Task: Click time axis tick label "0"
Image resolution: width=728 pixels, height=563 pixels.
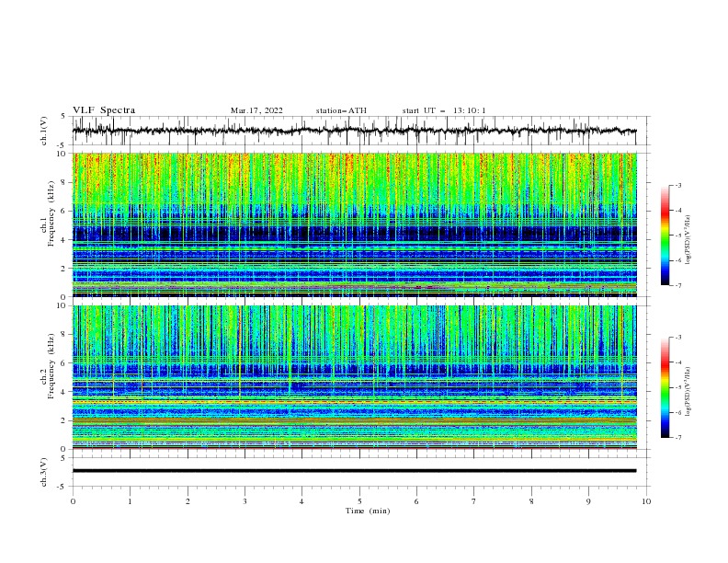Action: click(x=73, y=501)
